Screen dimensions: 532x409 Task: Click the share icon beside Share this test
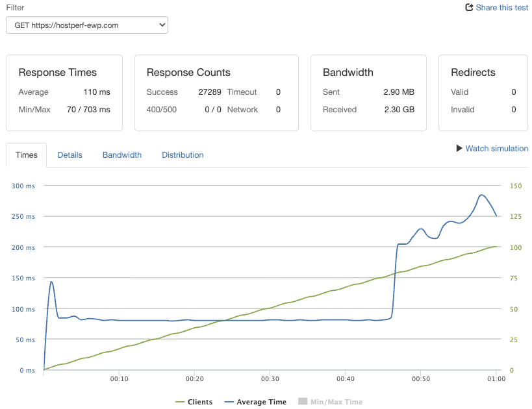469,7
